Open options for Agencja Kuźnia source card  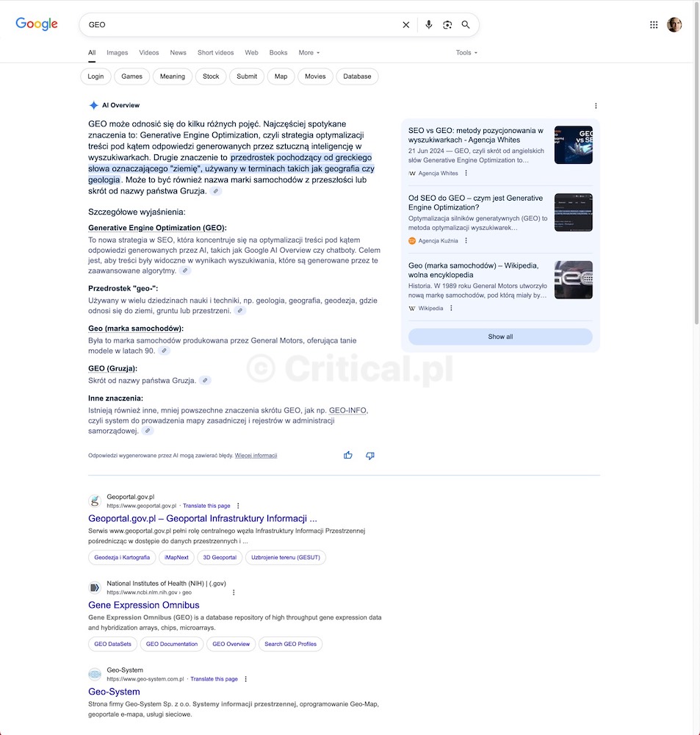point(466,241)
